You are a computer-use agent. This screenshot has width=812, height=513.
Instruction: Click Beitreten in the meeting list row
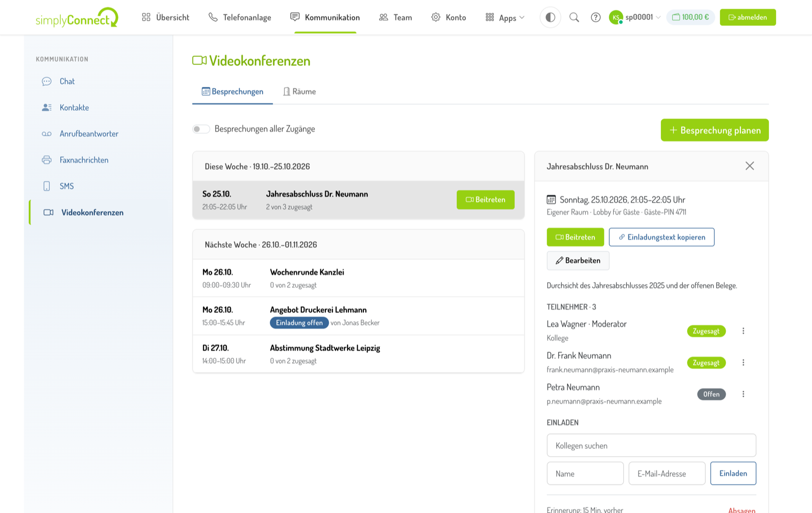[x=486, y=200]
